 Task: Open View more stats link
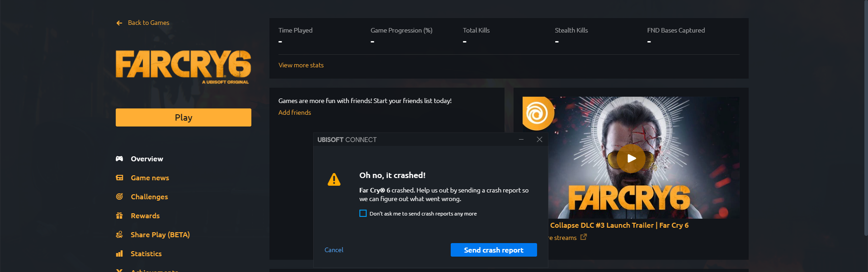(301, 65)
